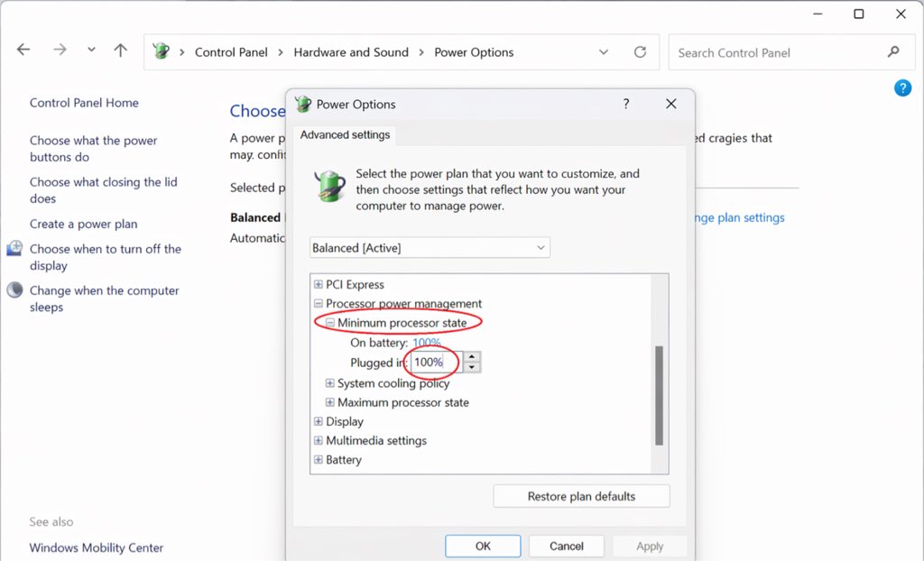This screenshot has width=924, height=561.
Task: Minimize the Control Panel window
Action: pos(818,14)
